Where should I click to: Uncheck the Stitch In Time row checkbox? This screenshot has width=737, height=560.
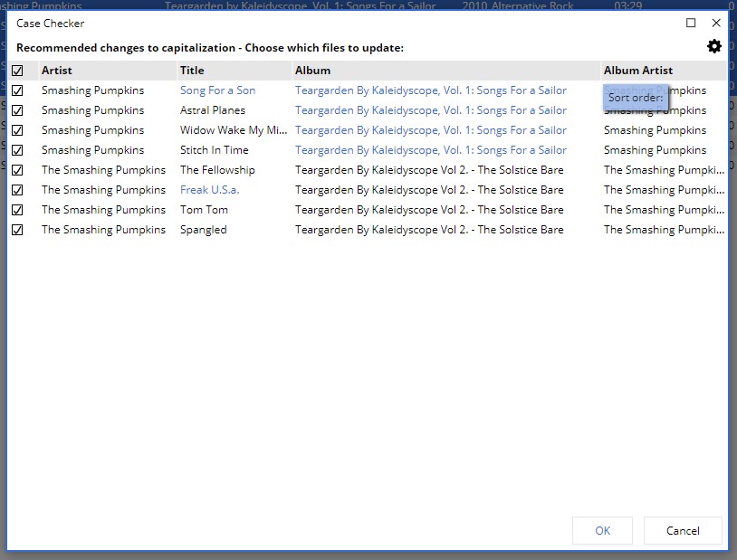[17, 150]
